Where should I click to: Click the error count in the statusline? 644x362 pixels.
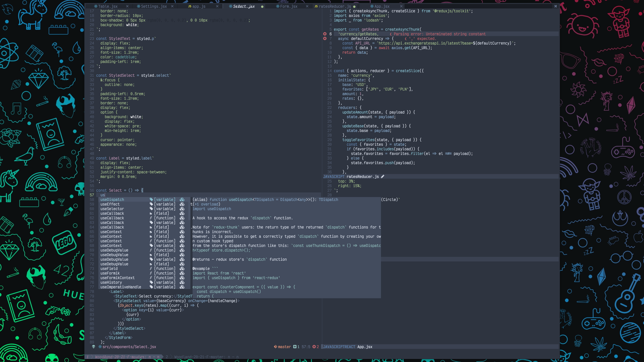pyautogui.click(x=316, y=347)
